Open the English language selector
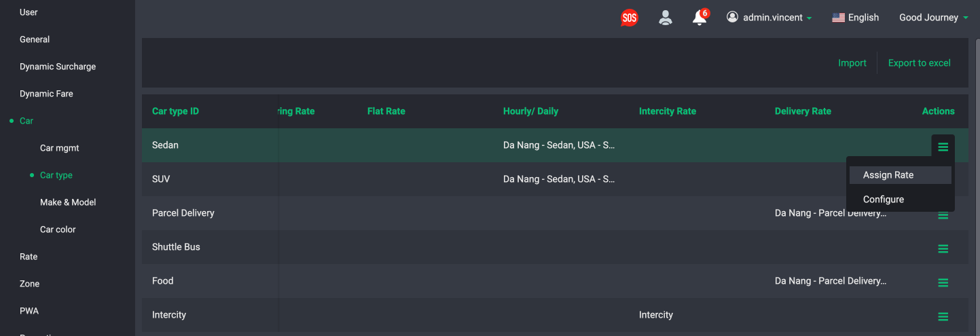This screenshot has width=980, height=336. point(855,18)
